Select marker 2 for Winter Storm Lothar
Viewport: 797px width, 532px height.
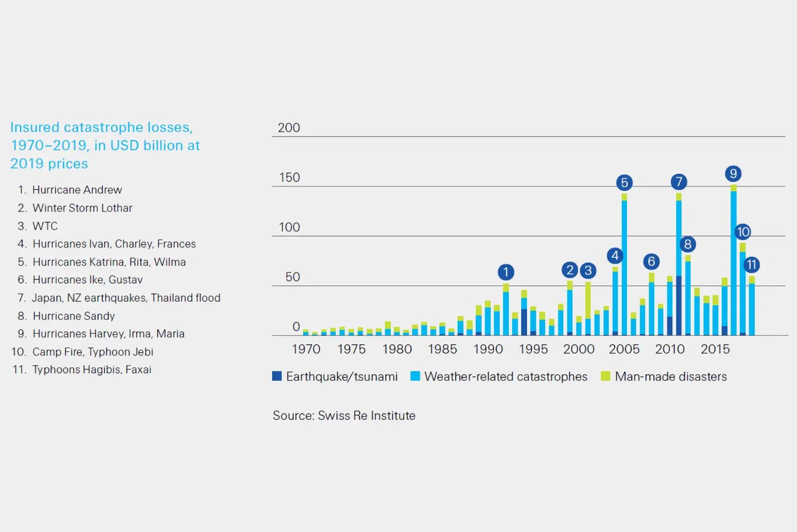[570, 271]
